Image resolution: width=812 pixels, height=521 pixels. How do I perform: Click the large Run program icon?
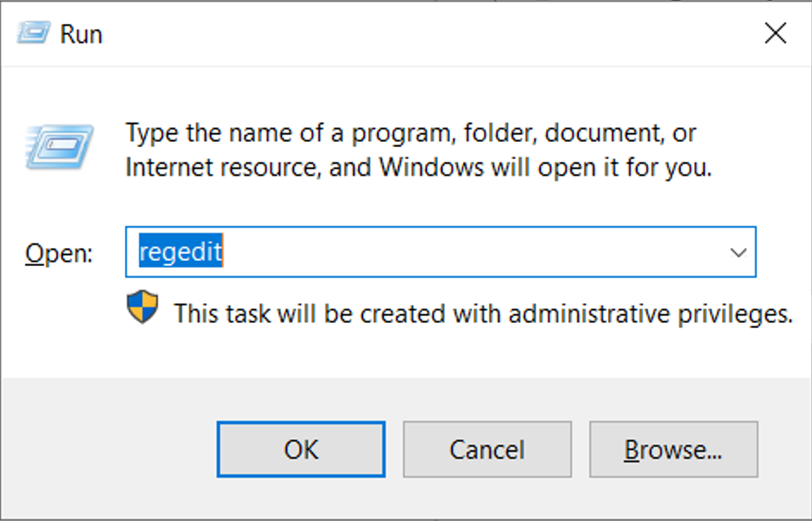(60, 148)
